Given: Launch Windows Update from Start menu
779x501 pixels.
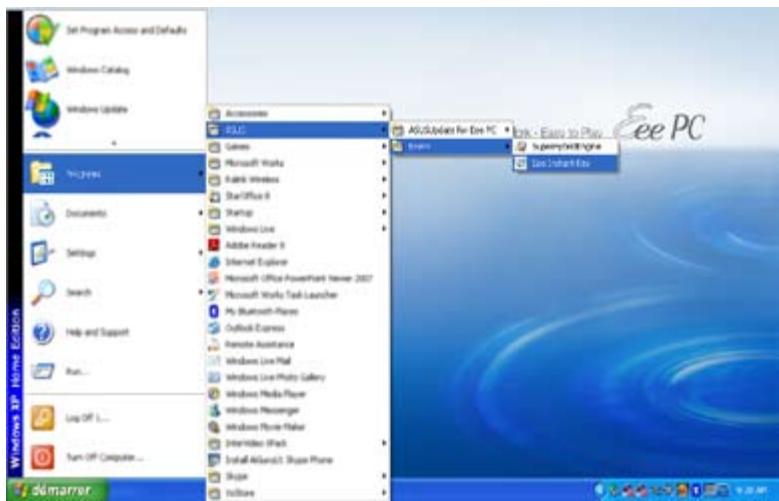Looking at the screenshot, I should pos(115,110).
